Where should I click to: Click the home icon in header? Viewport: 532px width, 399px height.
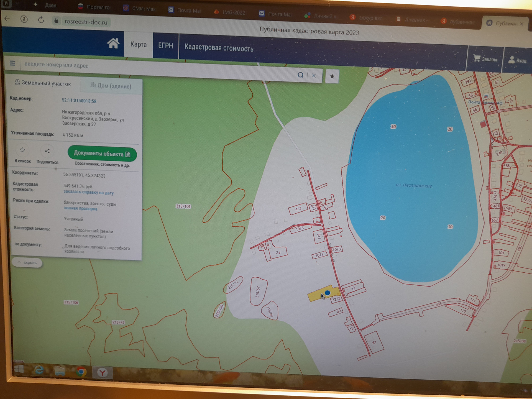pos(113,44)
